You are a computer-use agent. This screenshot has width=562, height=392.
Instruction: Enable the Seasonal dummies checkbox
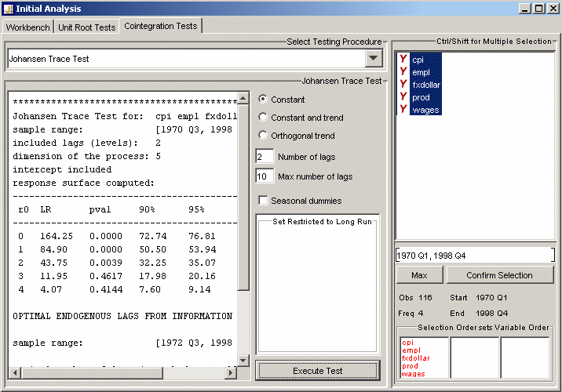(263, 201)
